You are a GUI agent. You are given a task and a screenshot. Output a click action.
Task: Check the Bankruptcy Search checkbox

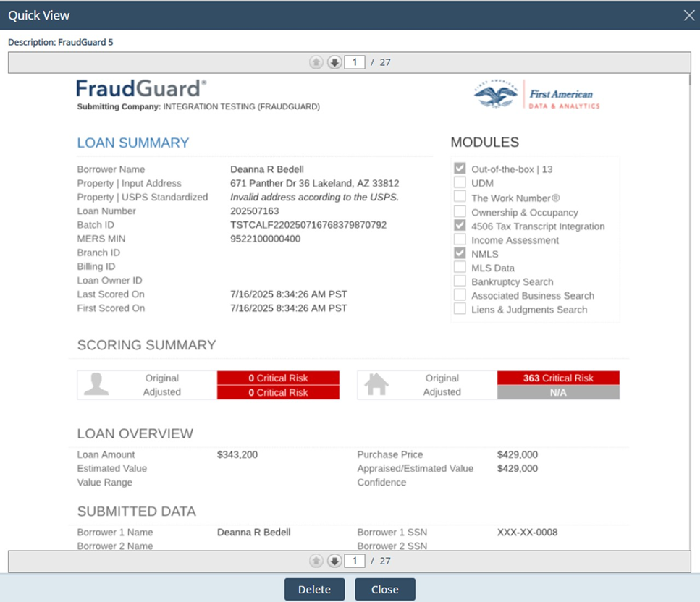point(460,281)
